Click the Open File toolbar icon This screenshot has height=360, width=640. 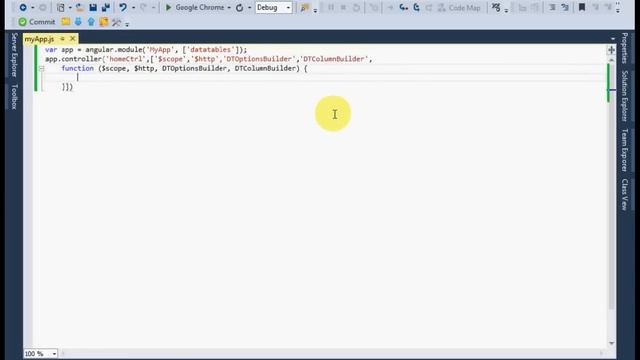[80, 7]
